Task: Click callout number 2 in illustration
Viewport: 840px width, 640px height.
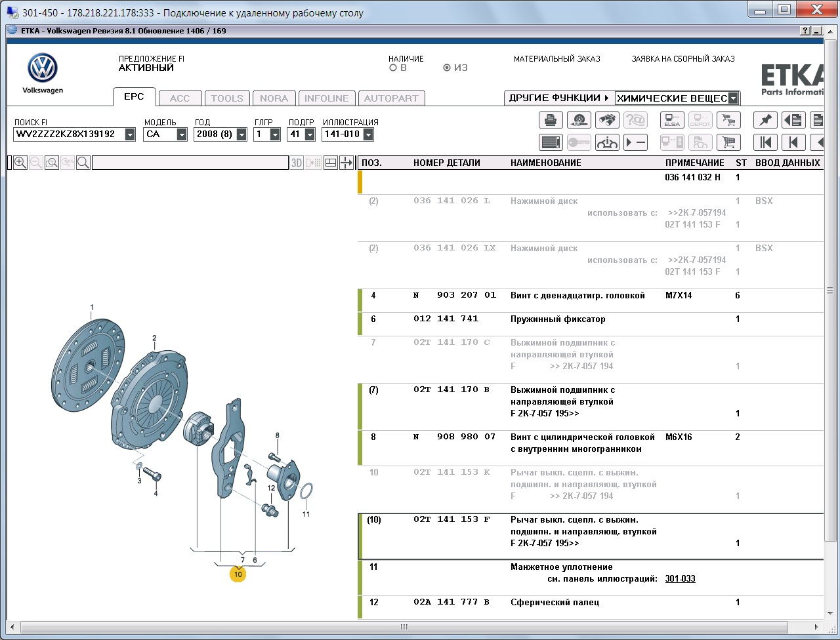Action: click(x=154, y=338)
